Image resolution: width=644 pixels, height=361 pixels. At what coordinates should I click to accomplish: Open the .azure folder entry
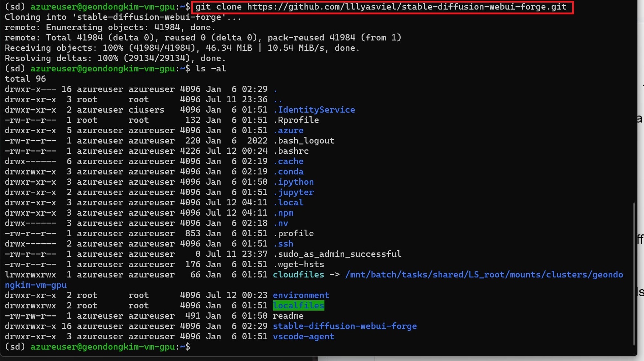(289, 130)
